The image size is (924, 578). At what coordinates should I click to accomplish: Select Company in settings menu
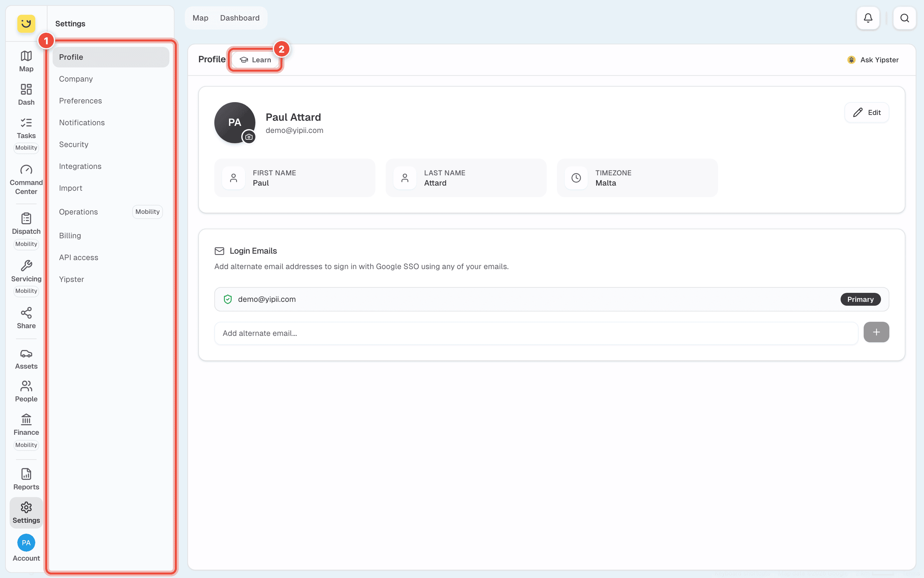(111, 79)
